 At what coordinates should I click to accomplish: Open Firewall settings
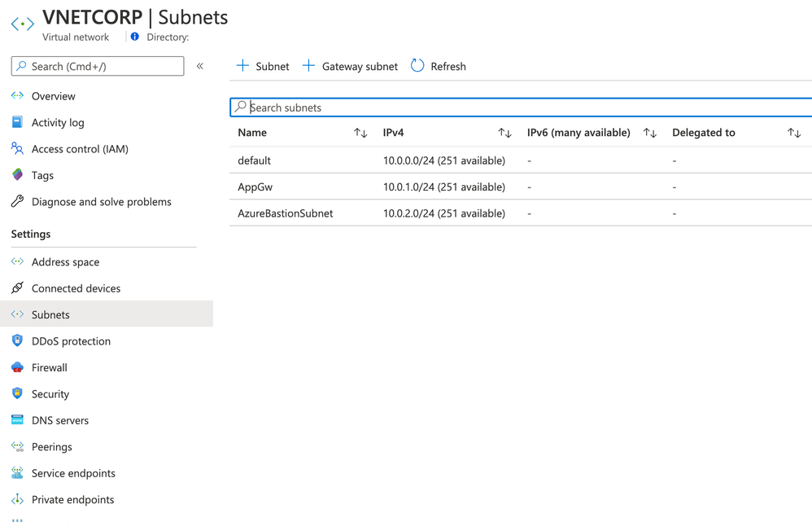(x=49, y=367)
